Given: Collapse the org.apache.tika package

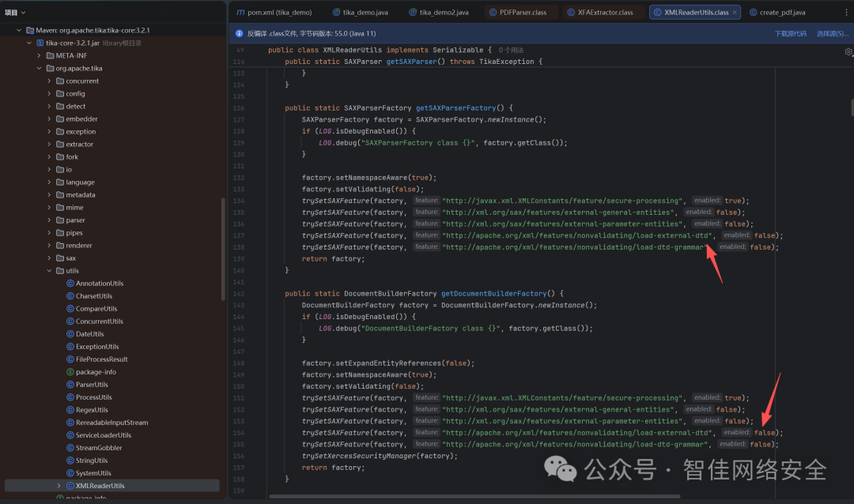Looking at the screenshot, I should point(40,69).
